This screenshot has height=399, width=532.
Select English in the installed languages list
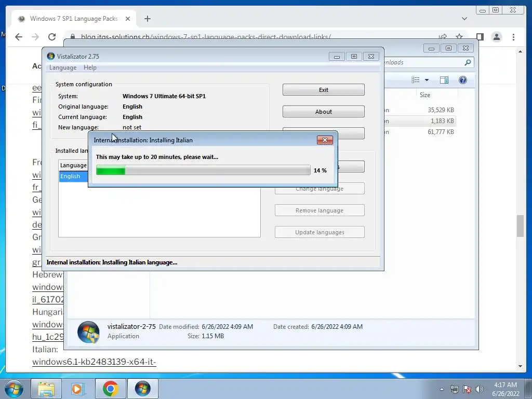point(73,176)
